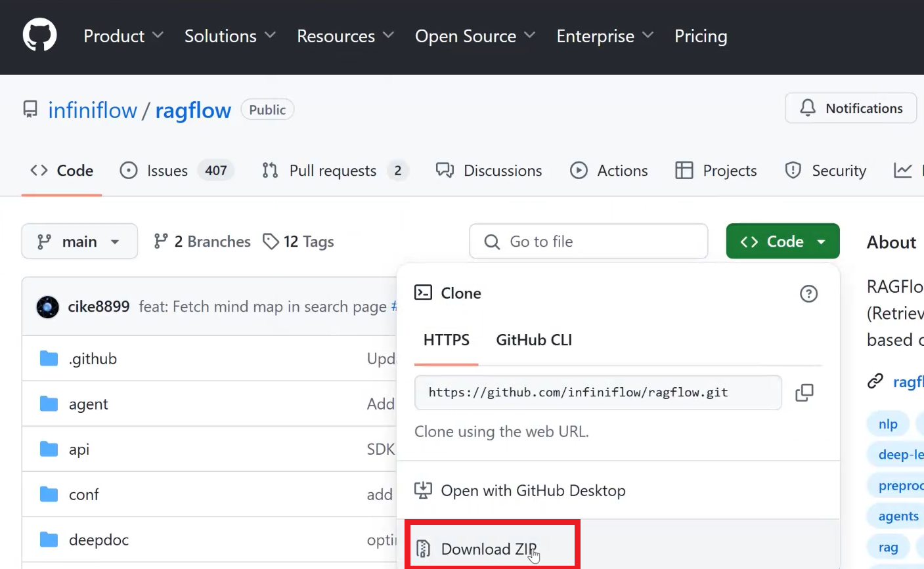Click the GitHub logo icon
Screen dimensions: 924x569
[x=39, y=35]
